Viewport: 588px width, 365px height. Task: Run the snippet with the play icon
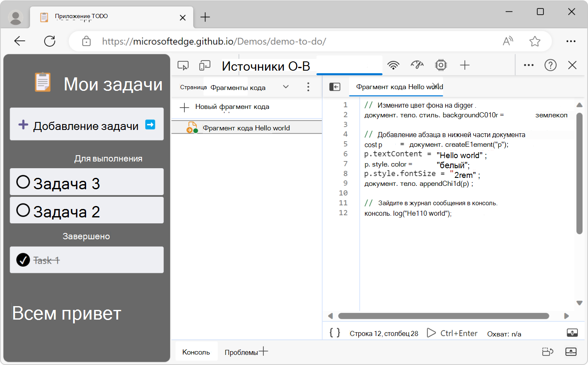pos(431,333)
